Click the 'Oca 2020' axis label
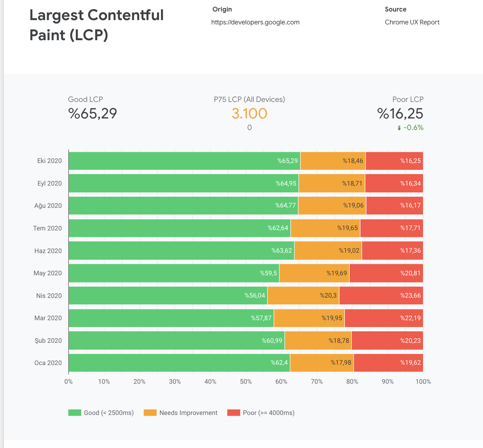 48,363
